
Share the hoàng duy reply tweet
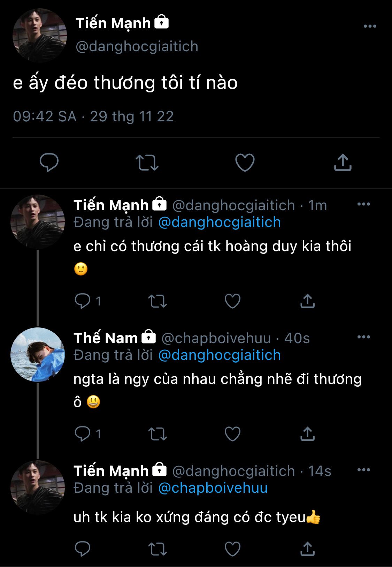click(307, 301)
